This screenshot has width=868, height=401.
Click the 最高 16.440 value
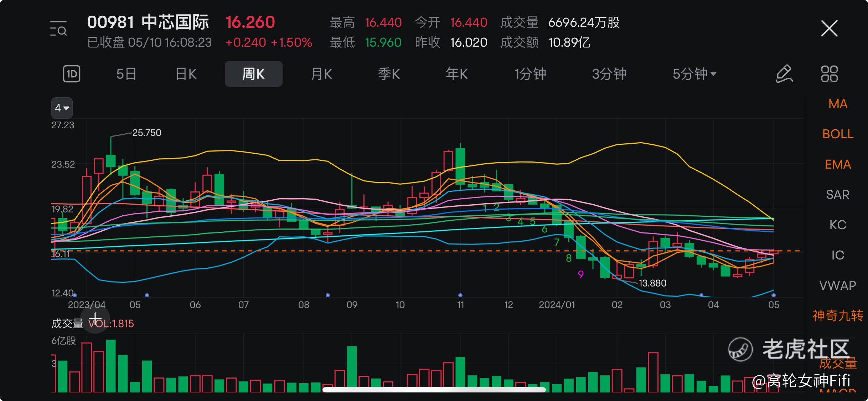(x=383, y=22)
